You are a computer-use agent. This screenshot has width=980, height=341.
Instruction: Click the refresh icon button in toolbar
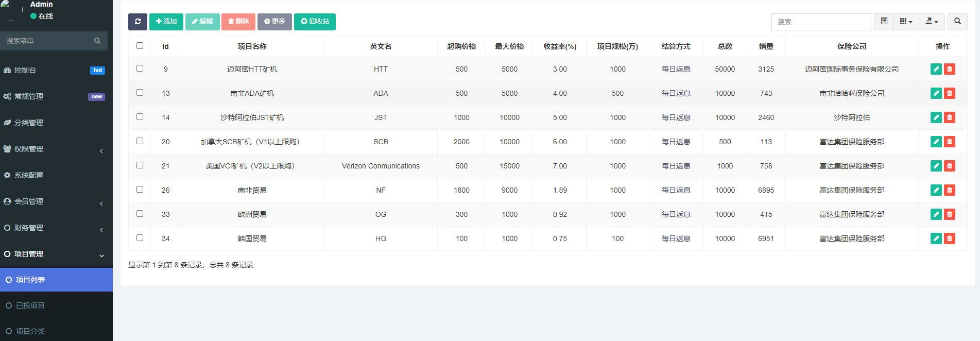tap(137, 22)
